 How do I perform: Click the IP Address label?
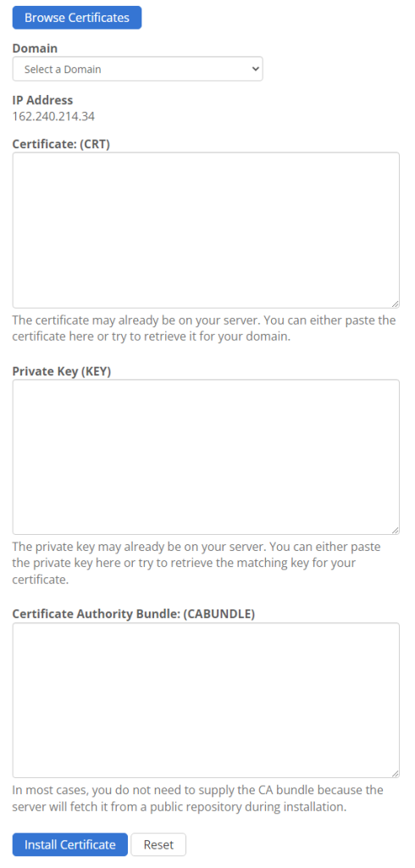pos(42,100)
